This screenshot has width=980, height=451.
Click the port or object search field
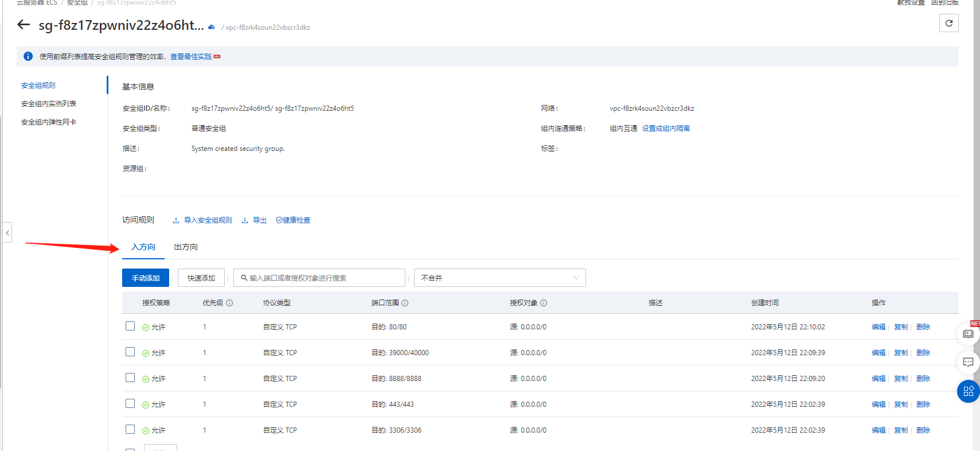pos(319,278)
